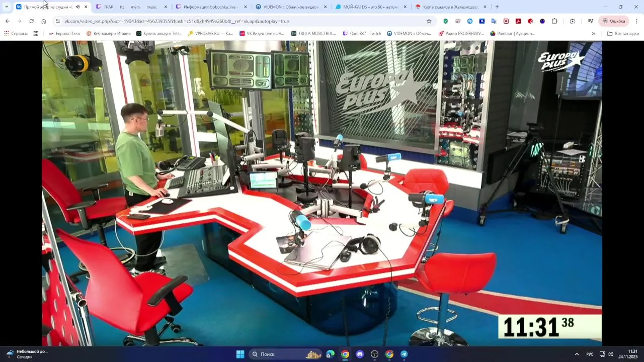Switch to the VIDEMON Облачное видео tab

[x=291, y=7]
